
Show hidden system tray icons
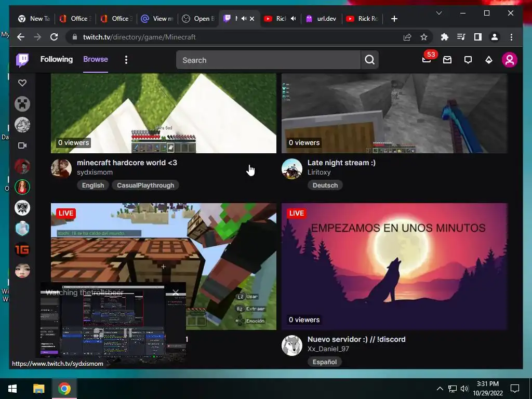[x=440, y=389]
